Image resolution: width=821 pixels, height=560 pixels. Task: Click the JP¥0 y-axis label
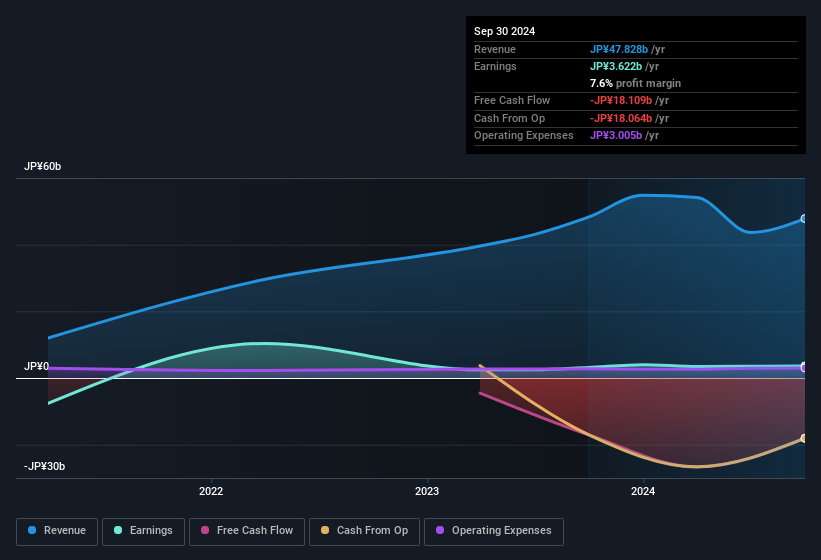point(36,366)
